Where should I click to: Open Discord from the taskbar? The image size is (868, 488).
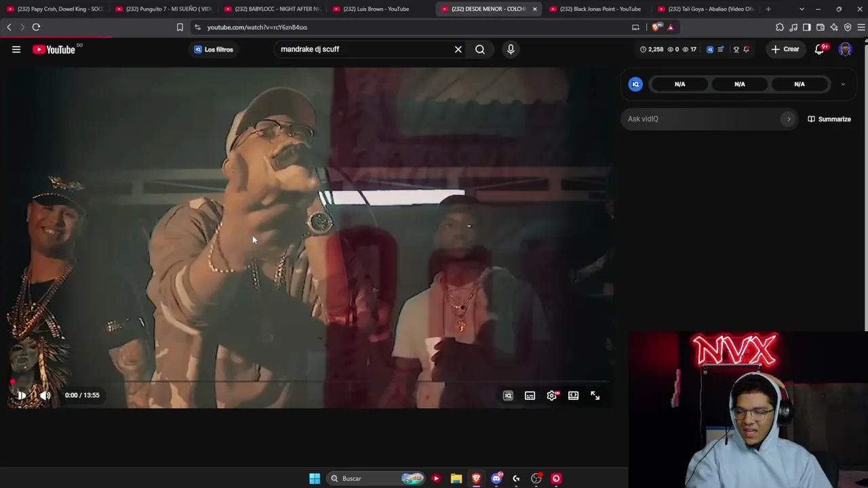pos(496,479)
